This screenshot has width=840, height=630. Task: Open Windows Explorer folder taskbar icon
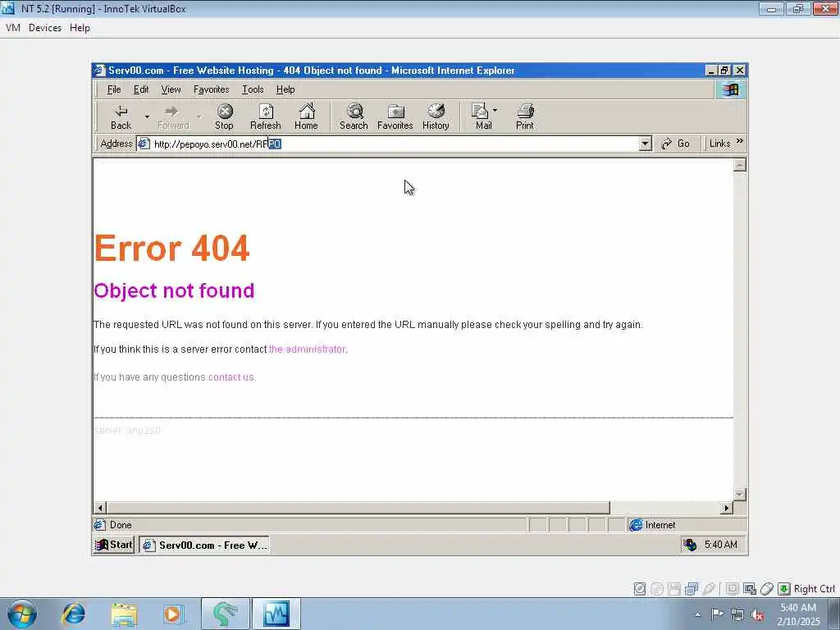tap(125, 614)
